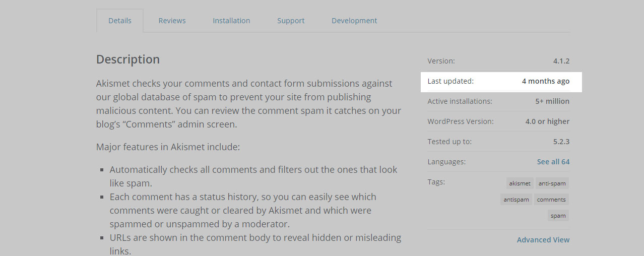The height and width of the screenshot is (256, 644).
Task: Click the 'Tags:' label
Action: pos(436,181)
